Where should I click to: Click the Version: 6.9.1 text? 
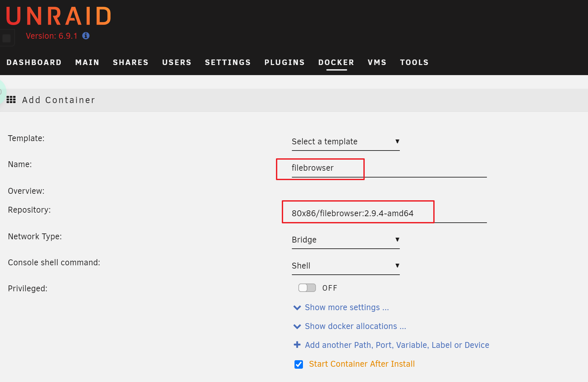[x=52, y=36]
